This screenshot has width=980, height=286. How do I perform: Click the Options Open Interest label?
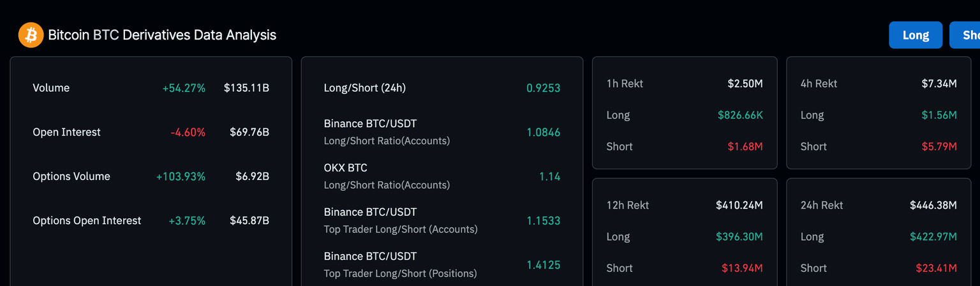pos(87,220)
